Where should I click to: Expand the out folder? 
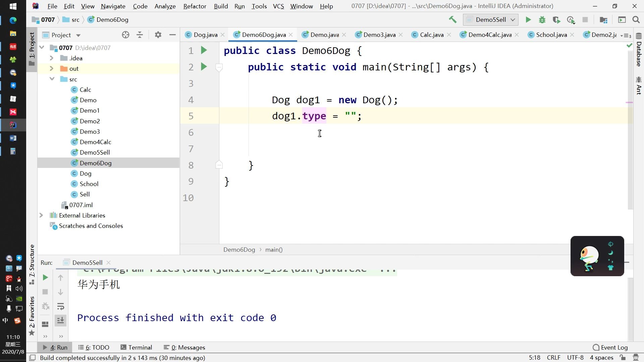tap(51, 68)
